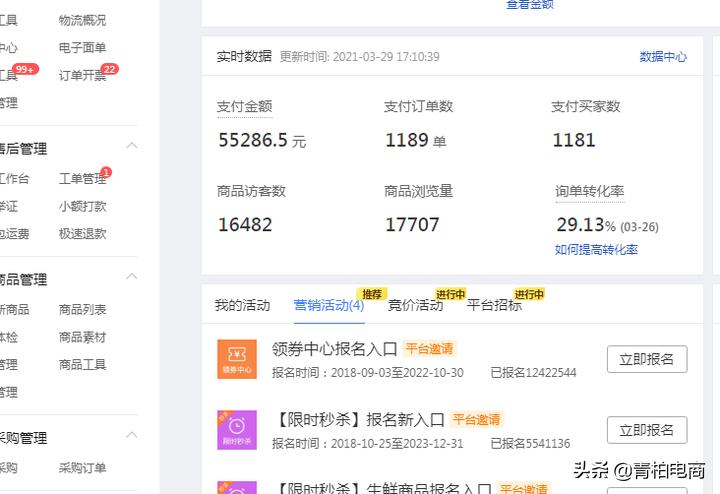
Task: Click 已报名12422544 text
Action: (x=533, y=372)
